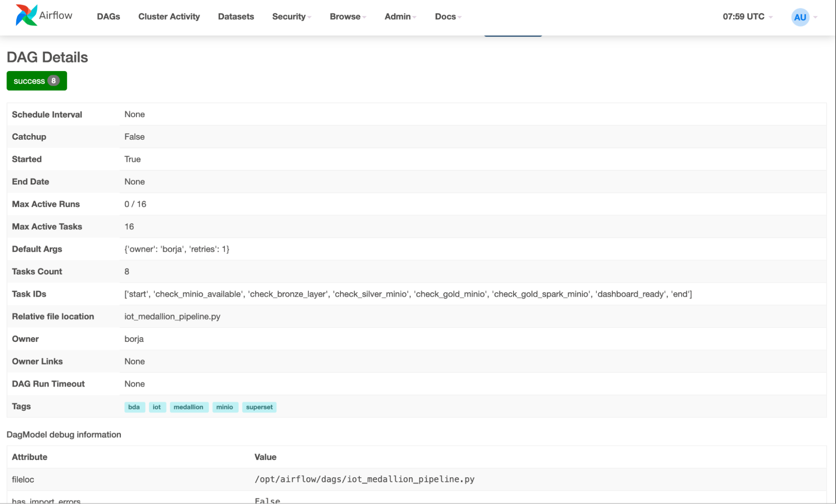Expand the Security dropdown menu

click(x=291, y=17)
